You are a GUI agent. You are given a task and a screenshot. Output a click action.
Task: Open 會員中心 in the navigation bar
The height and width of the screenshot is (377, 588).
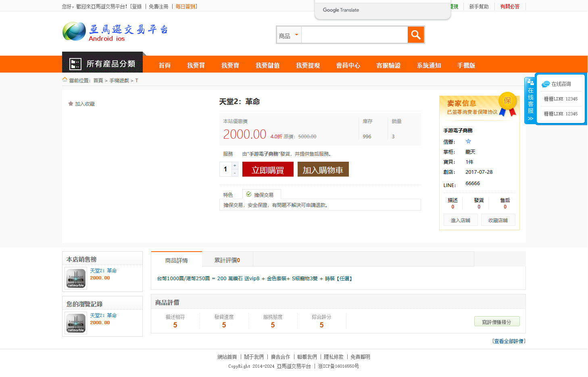[348, 65]
